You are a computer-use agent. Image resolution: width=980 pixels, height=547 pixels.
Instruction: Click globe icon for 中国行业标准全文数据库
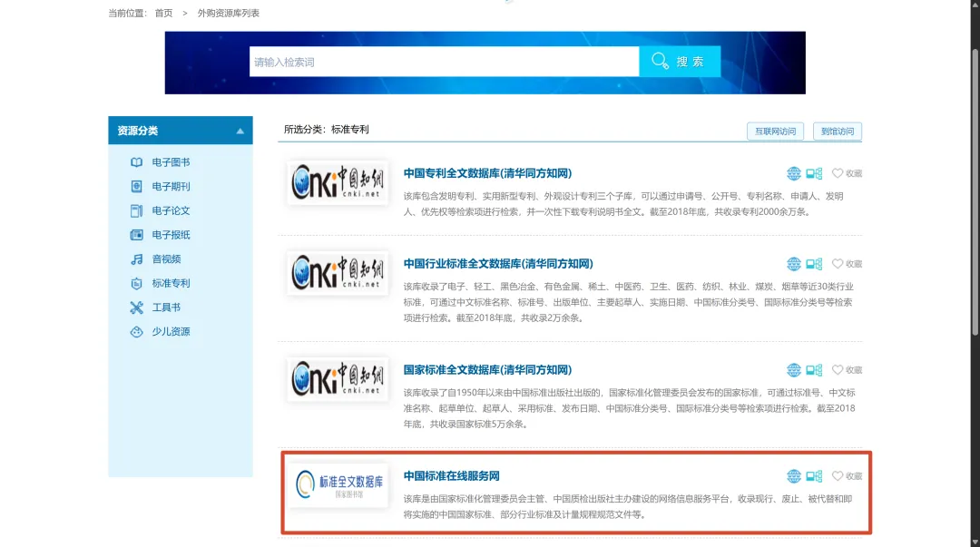click(794, 264)
